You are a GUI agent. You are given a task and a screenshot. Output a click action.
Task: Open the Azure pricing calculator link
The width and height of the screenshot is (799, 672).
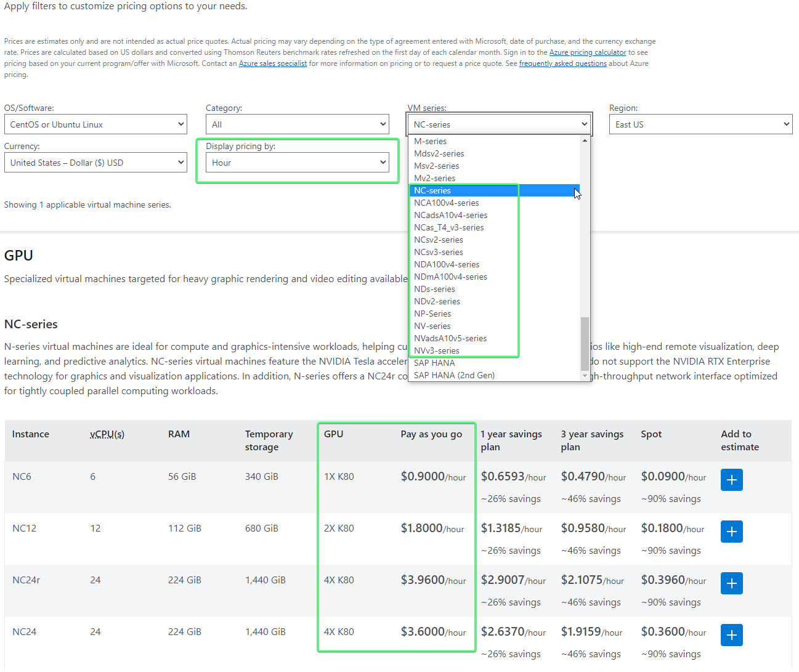click(x=587, y=52)
